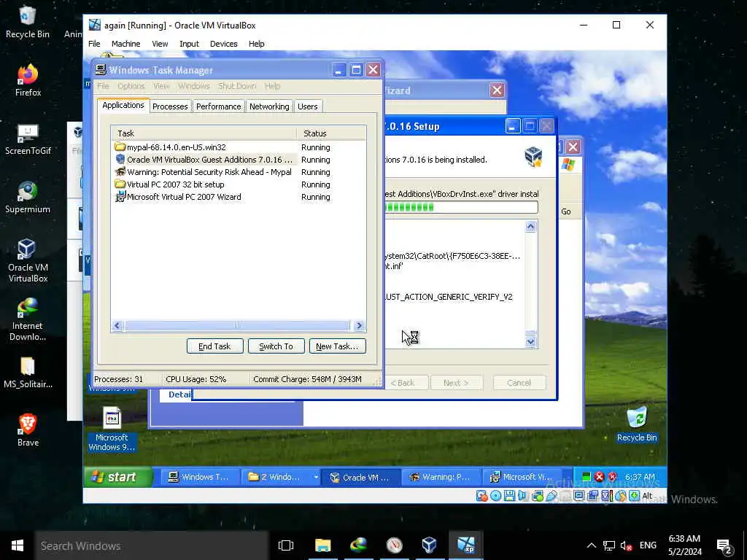Screen dimensions: 747x560
Task: Click the Internet Download Manager host taskbar icon
Action: point(359,545)
